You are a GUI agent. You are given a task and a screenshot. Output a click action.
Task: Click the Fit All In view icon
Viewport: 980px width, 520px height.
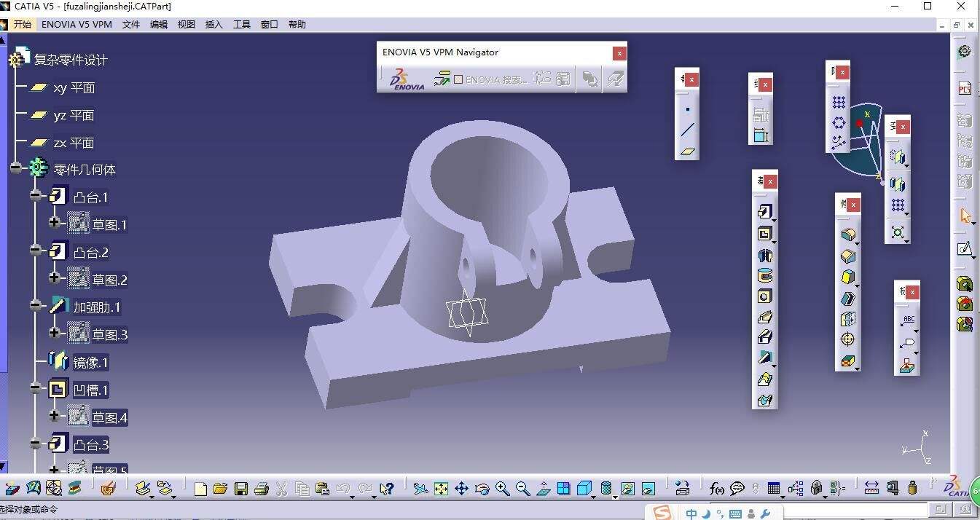tap(441, 489)
